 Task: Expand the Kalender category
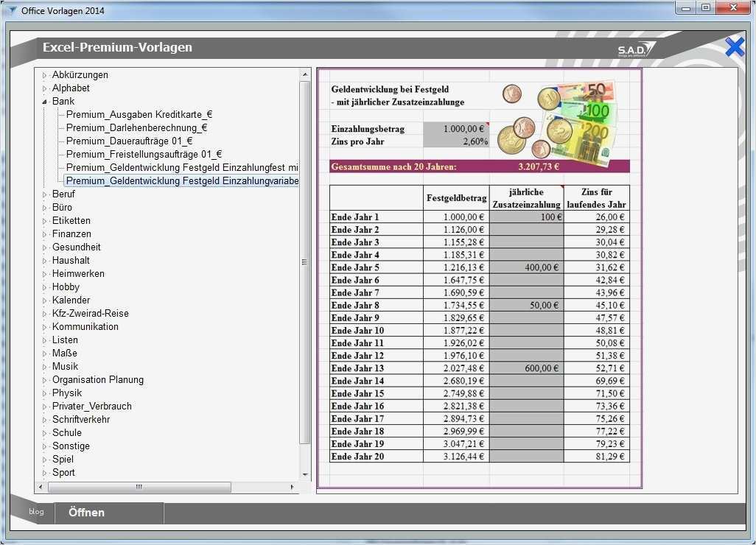point(46,300)
